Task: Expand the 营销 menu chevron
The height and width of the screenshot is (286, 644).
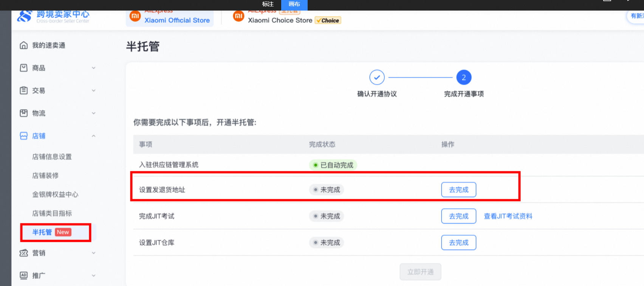Action: pos(94,253)
